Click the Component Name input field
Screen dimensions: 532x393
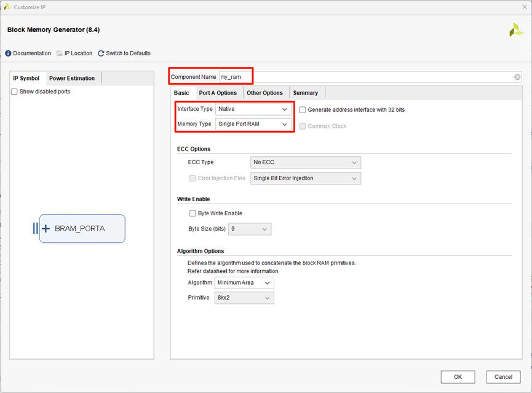(x=370, y=77)
